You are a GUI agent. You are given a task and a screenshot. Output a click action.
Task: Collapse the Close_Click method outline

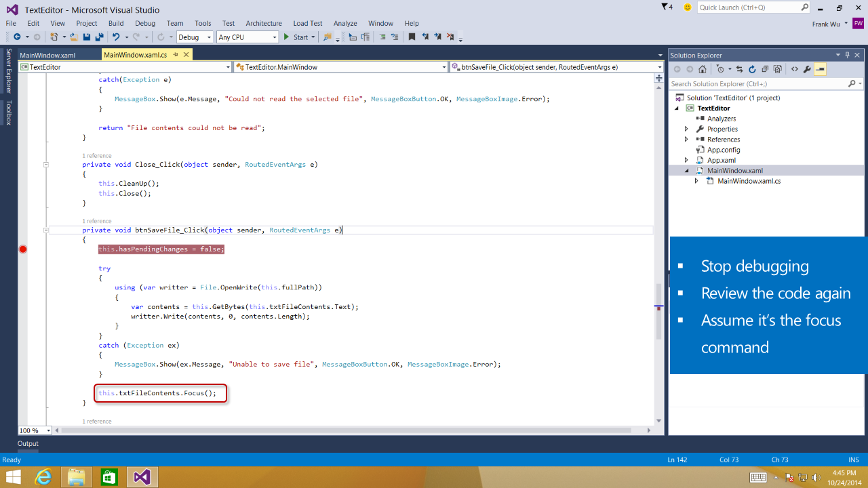[x=46, y=164]
